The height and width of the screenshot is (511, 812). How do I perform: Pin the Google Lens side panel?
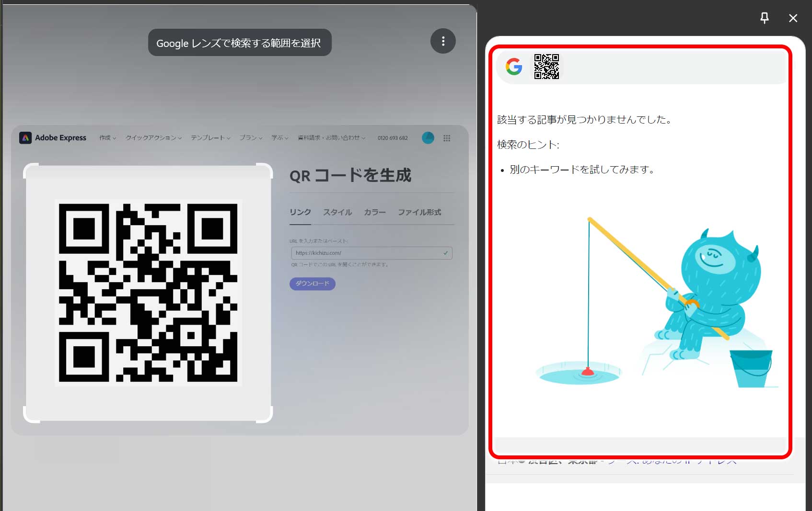(x=765, y=18)
